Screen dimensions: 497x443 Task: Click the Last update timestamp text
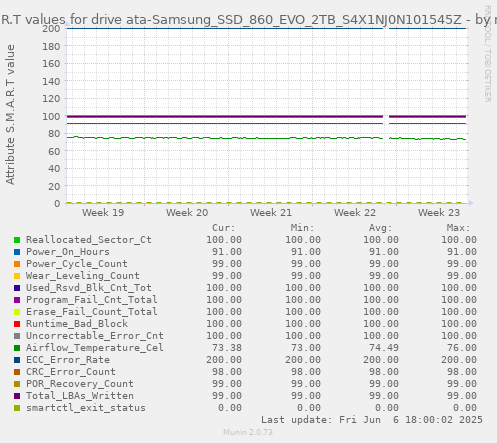372,420
